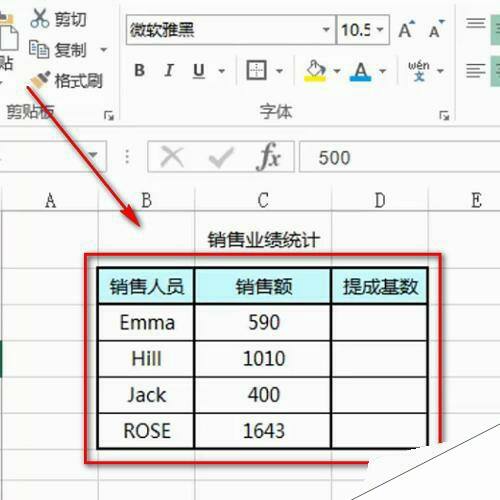
Task: Select column B header
Action: click(147, 200)
